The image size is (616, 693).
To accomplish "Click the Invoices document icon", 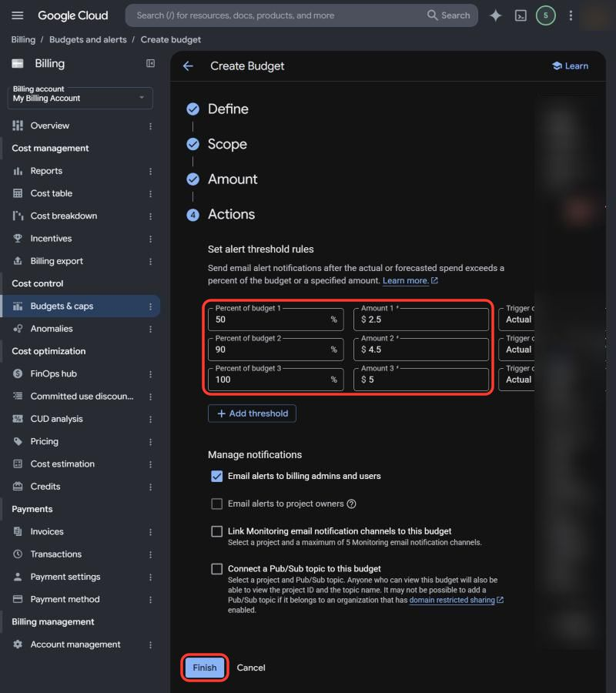I will click(18, 531).
